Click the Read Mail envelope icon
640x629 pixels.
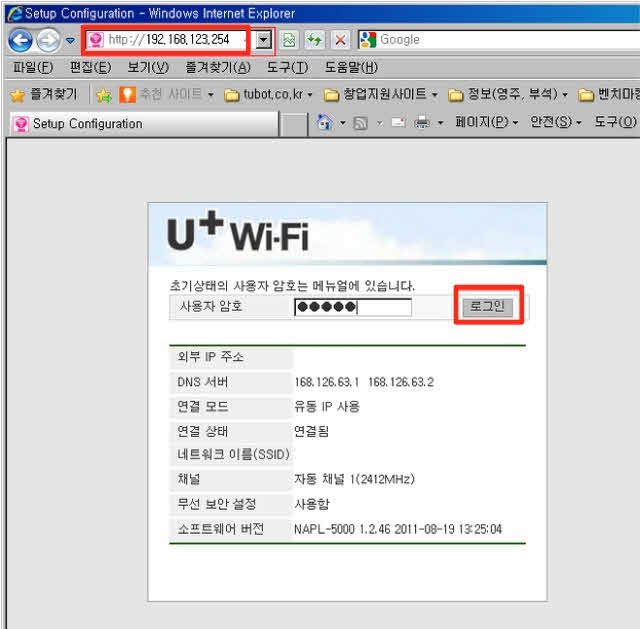coord(398,122)
